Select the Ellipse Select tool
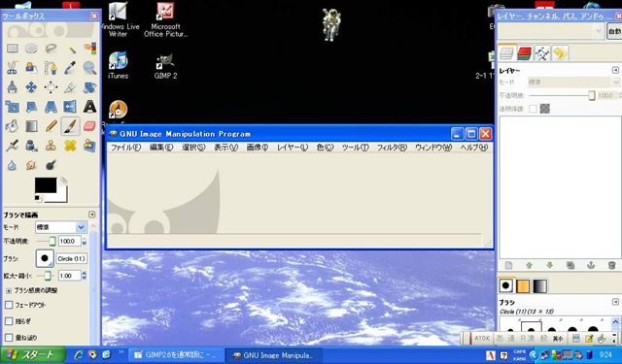The image size is (622, 364). click(x=31, y=49)
